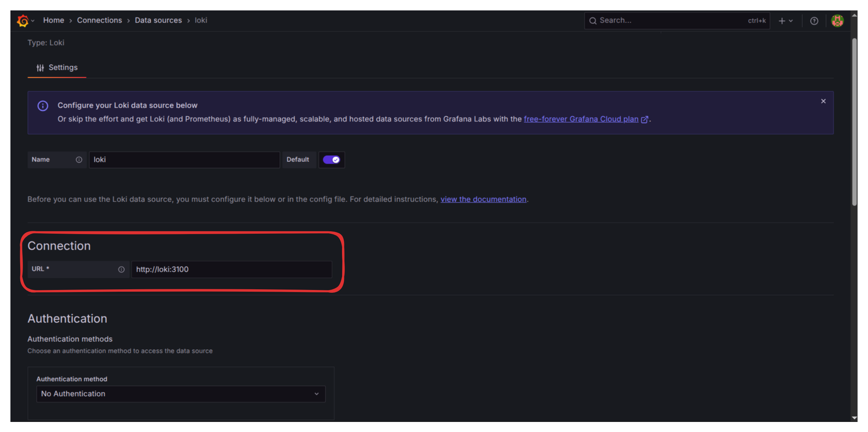868x432 pixels.
Task: Open the help icon
Action: [x=814, y=20]
